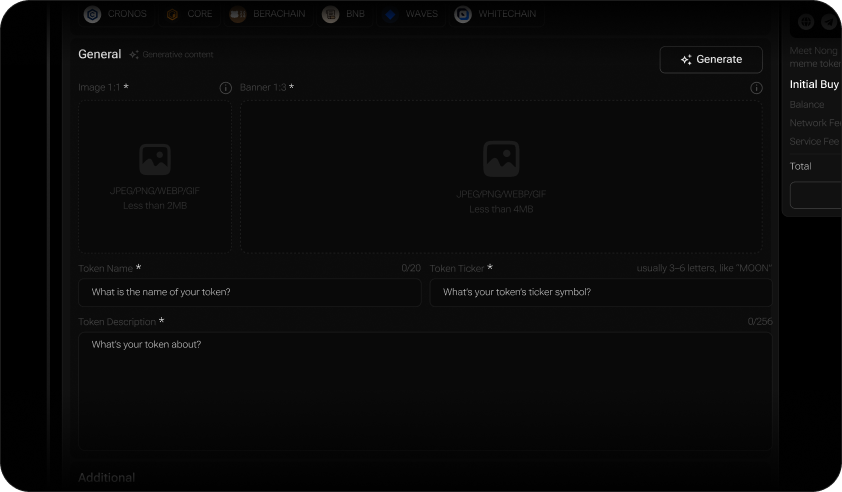
Task: Select the Waves network icon
Action: tap(390, 14)
